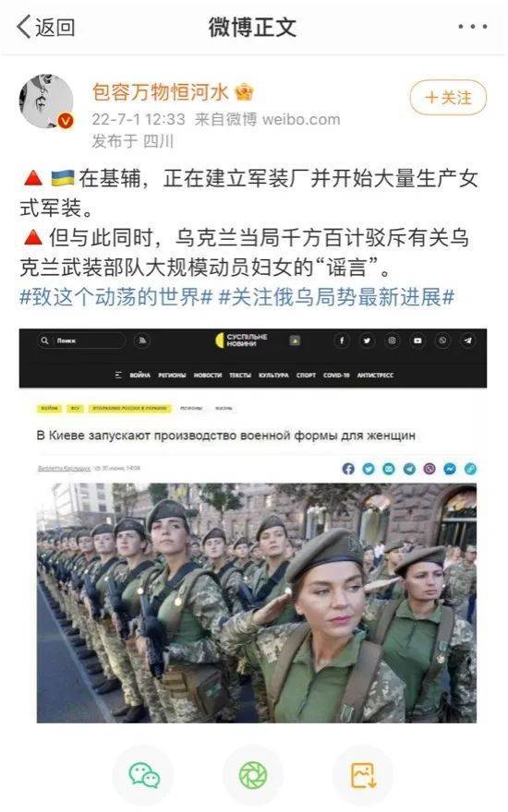The width and height of the screenshot is (508, 812).
Task: Tap the back arrow labeled 返回
Action: point(45,27)
